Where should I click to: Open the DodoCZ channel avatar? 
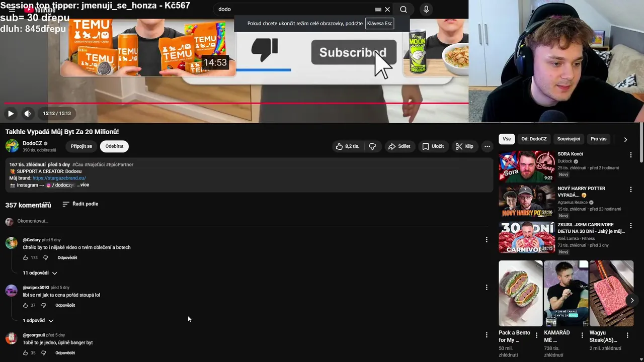click(x=12, y=146)
